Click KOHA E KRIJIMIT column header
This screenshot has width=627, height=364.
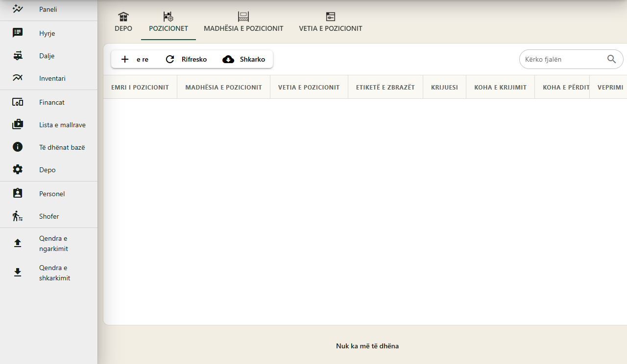tap(500, 87)
